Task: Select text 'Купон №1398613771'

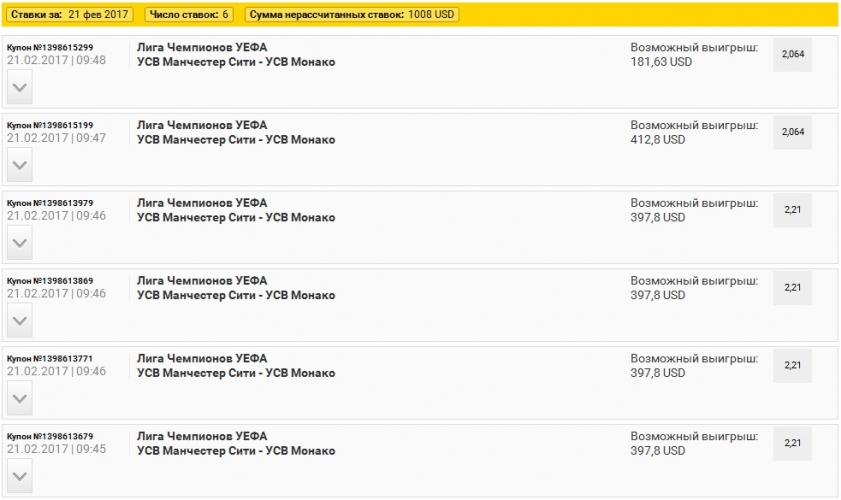Action: coord(50,358)
